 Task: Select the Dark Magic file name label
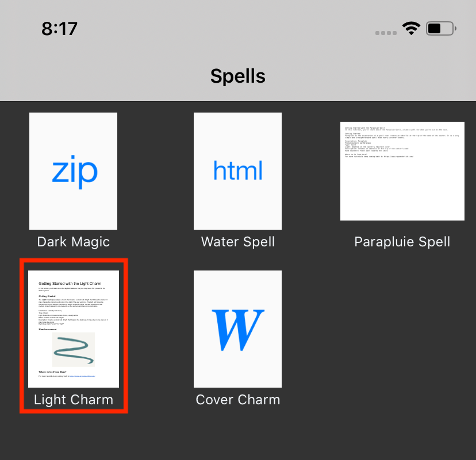(x=73, y=242)
